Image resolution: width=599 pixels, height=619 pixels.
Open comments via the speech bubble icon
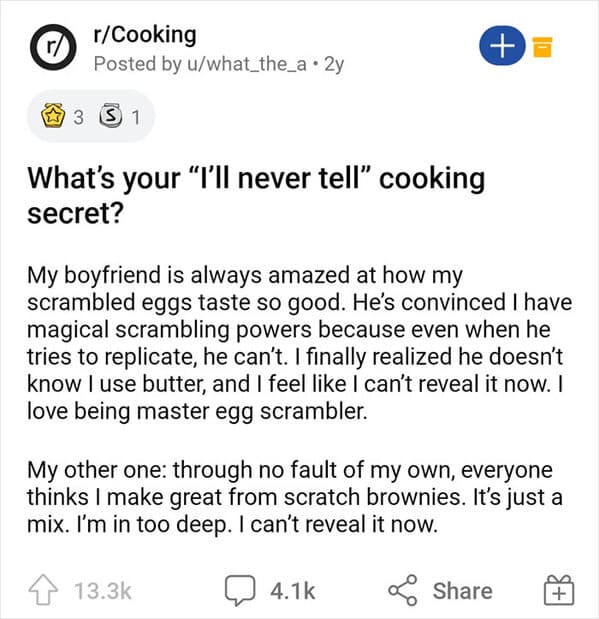240,590
